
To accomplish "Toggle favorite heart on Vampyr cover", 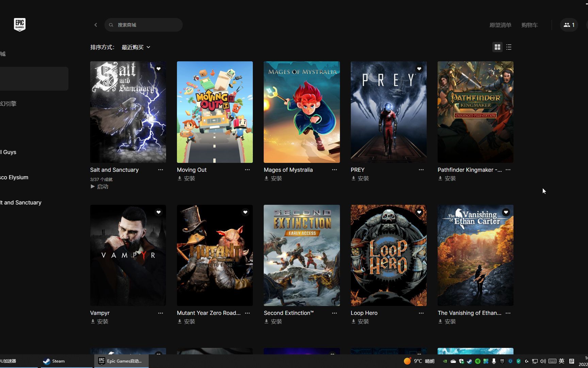I will (x=159, y=212).
